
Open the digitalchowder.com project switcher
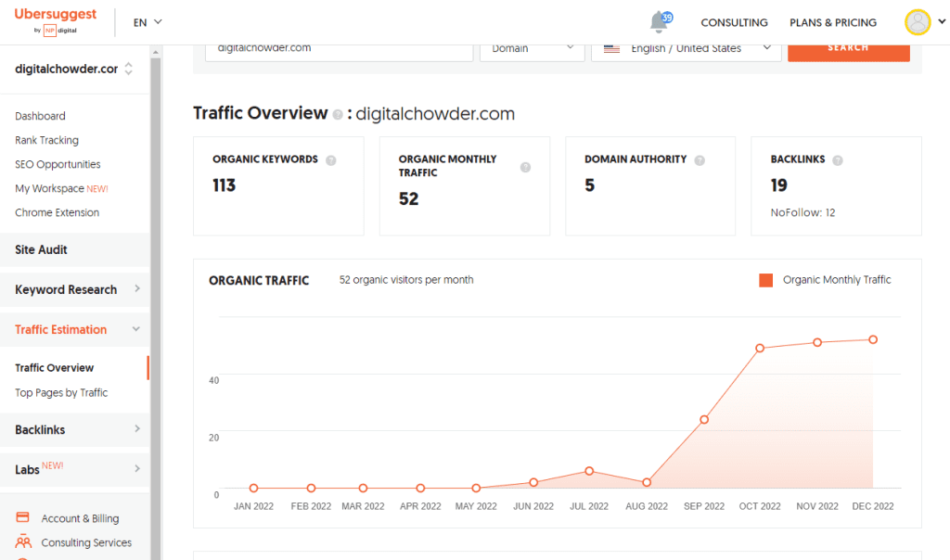[74, 69]
